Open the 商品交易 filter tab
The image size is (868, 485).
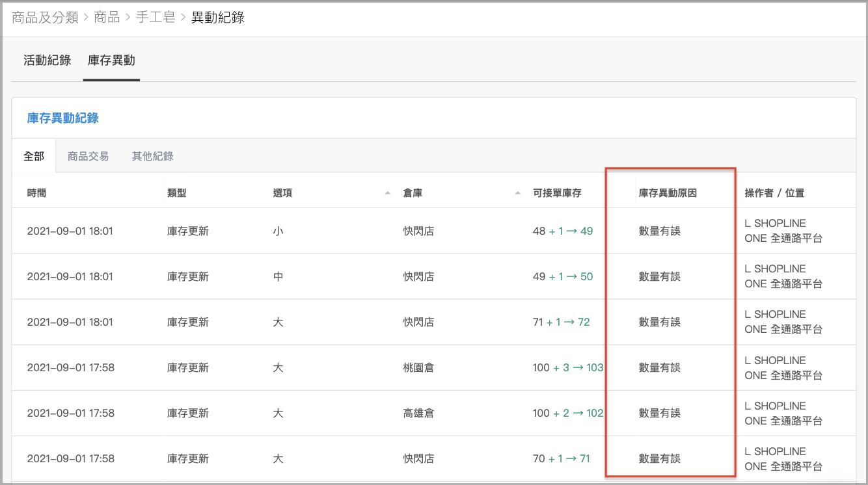88,156
